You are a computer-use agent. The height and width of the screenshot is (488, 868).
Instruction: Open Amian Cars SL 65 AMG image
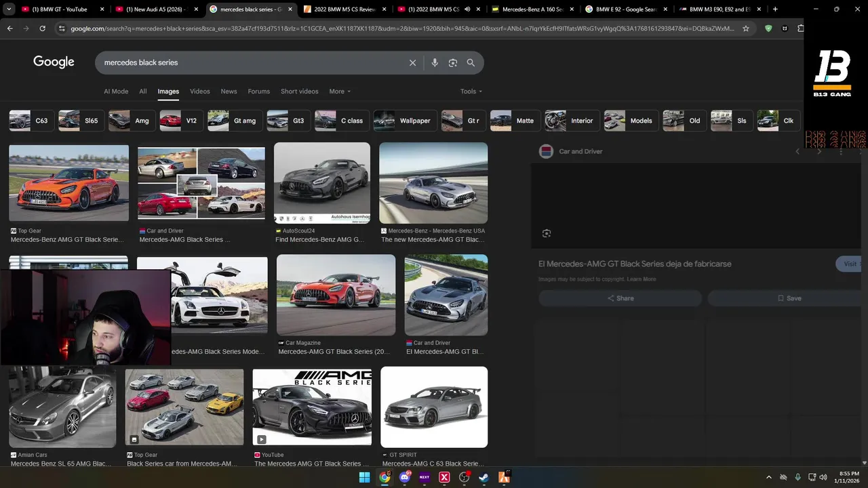click(x=62, y=407)
